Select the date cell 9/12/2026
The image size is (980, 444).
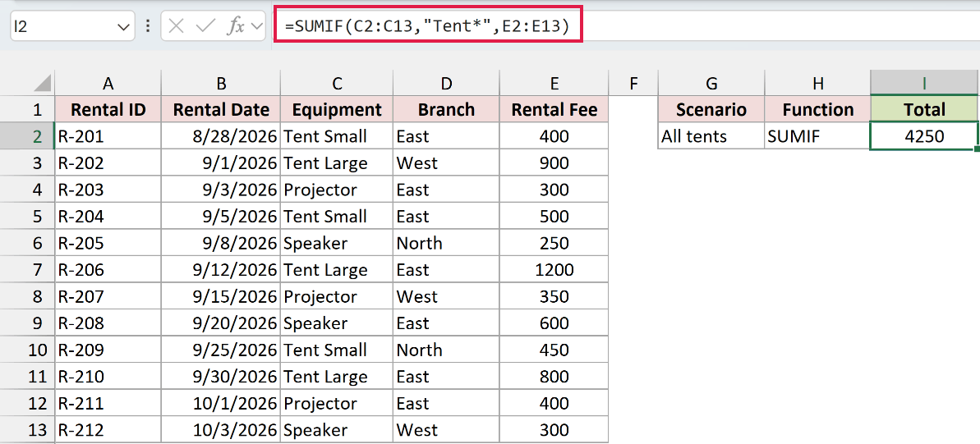[221, 270]
